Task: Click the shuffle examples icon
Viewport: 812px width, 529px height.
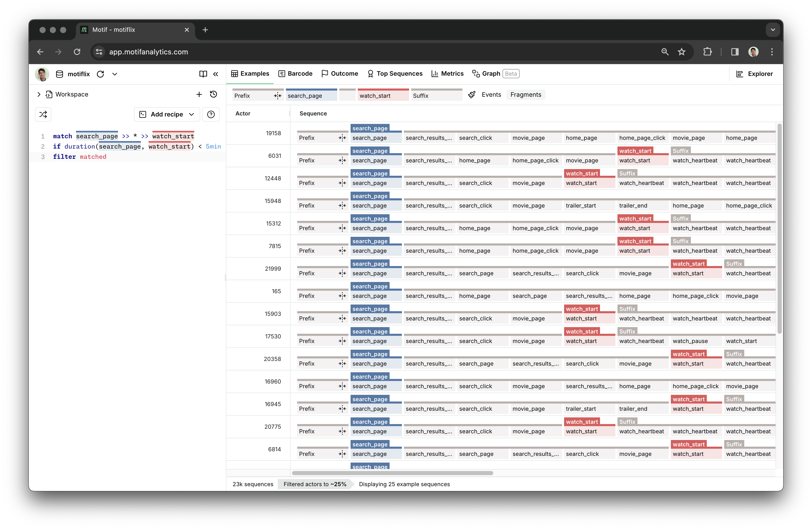Action: tap(43, 114)
